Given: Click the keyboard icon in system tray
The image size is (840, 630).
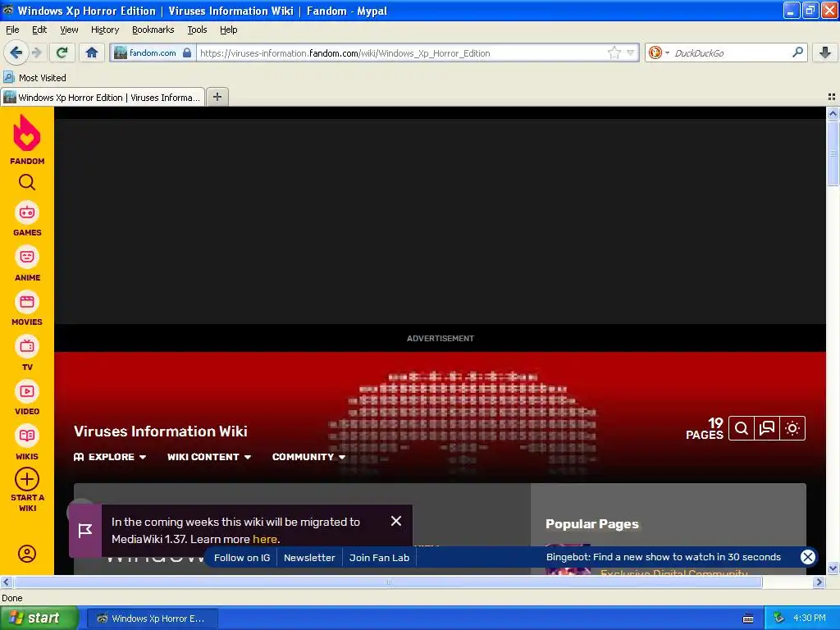Looking at the screenshot, I should [748, 619].
